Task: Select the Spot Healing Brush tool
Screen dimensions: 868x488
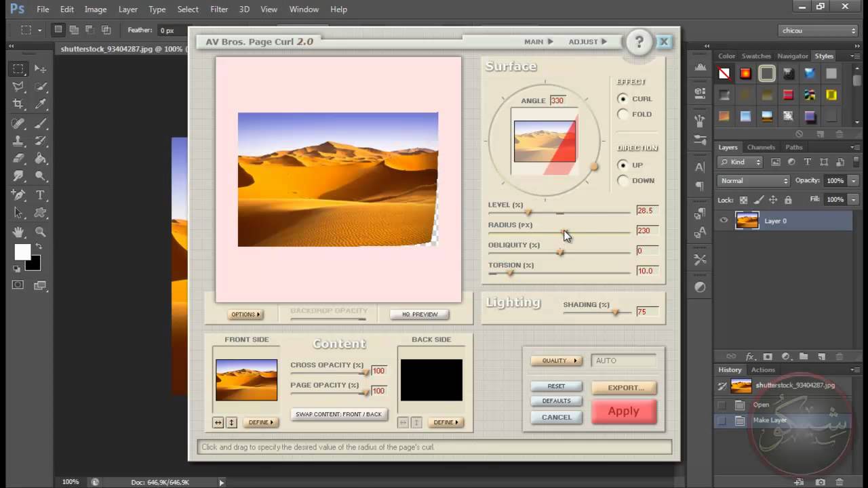Action: click(x=18, y=123)
